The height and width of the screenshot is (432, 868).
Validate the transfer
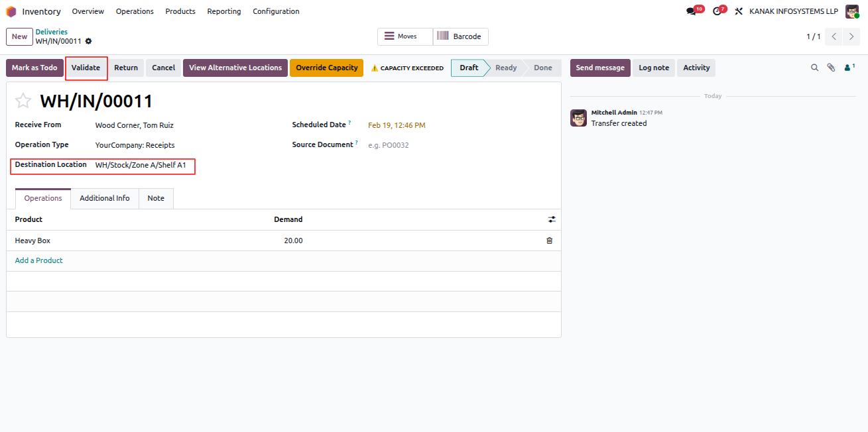click(x=86, y=68)
